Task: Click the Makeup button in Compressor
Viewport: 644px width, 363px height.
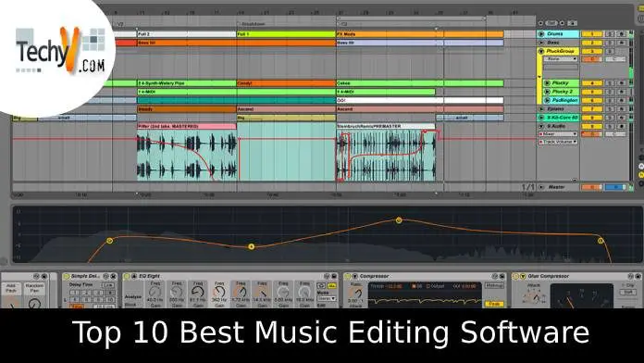Action: click(494, 285)
